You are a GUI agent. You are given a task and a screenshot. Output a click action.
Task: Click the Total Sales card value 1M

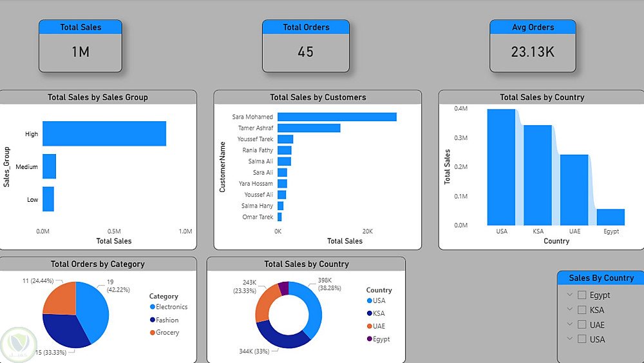click(x=80, y=52)
